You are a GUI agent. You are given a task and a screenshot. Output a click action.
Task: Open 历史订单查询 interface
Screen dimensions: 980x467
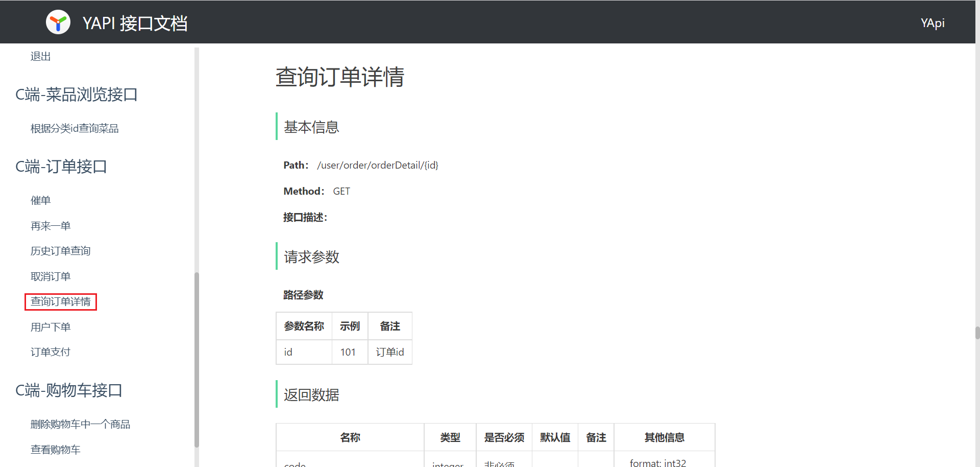60,251
